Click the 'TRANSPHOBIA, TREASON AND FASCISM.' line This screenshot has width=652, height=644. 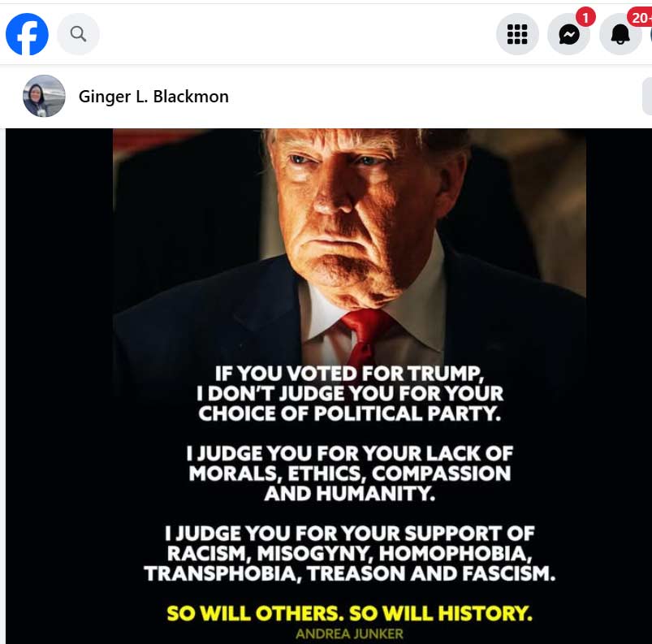[350, 573]
